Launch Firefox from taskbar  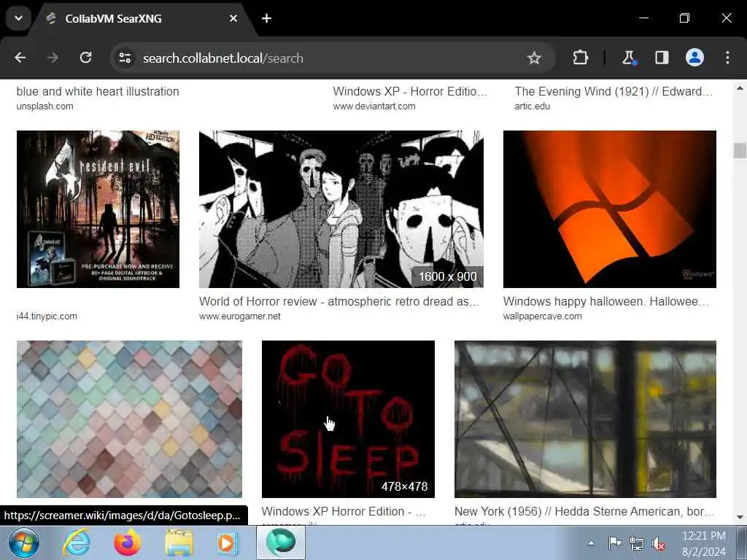tap(127, 542)
